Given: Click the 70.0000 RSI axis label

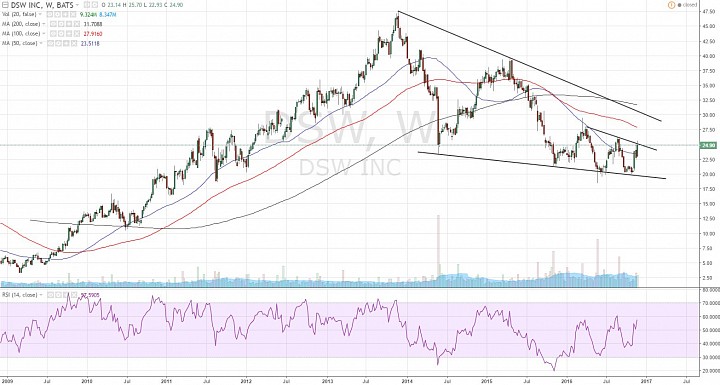Looking at the screenshot, I should click(x=710, y=303).
